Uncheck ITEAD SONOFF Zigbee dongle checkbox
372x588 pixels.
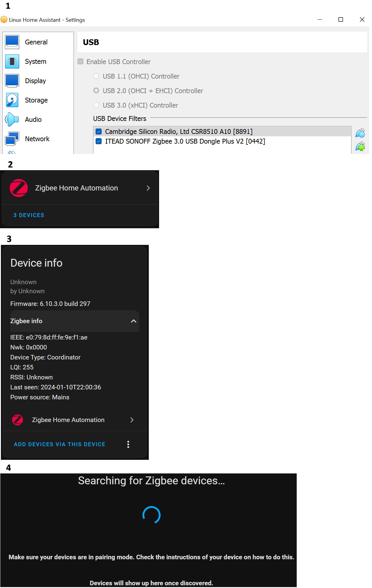pyautogui.click(x=99, y=141)
